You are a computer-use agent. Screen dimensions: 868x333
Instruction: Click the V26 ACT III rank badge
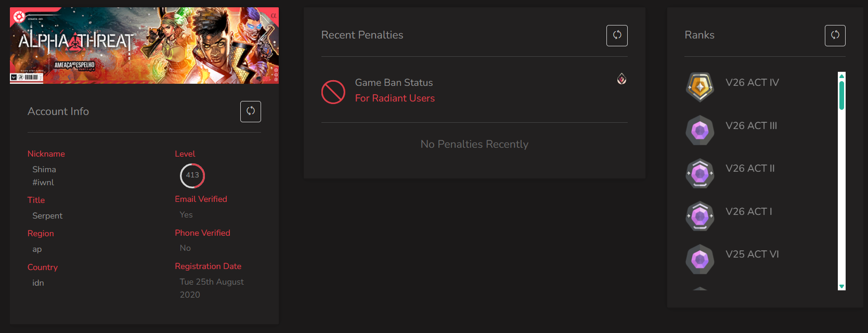click(700, 130)
